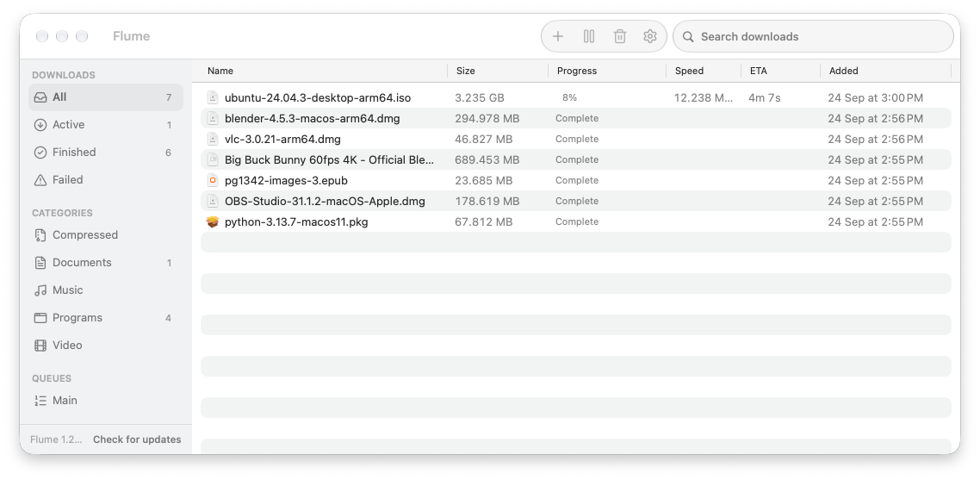Click the music note icon beside Music
This screenshot has width=980, height=480.
(x=40, y=290)
